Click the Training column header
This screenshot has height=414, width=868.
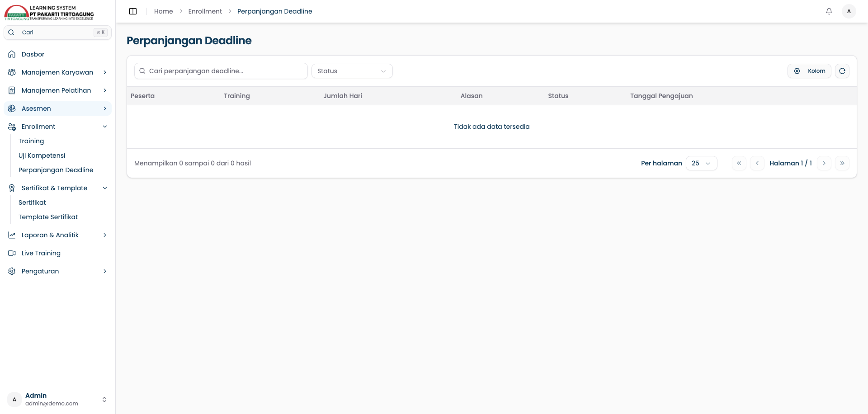pos(237,96)
